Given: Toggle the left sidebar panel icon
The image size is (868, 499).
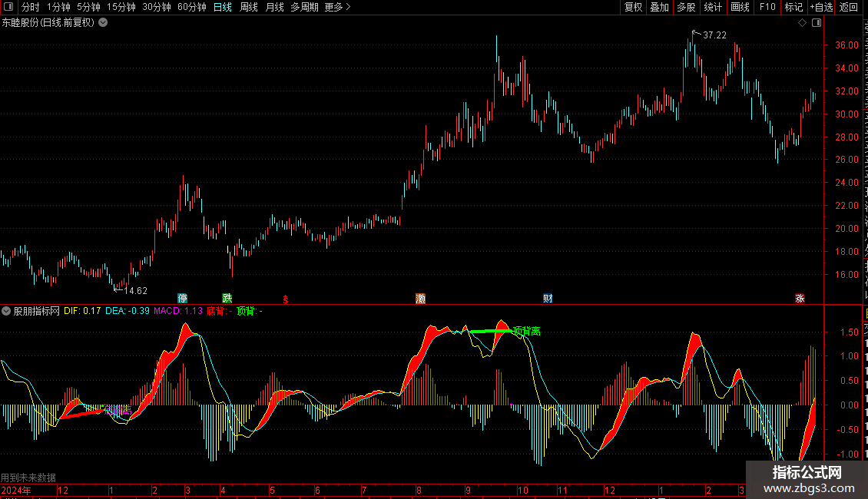Looking at the screenshot, I should pyautogui.click(x=8, y=7).
